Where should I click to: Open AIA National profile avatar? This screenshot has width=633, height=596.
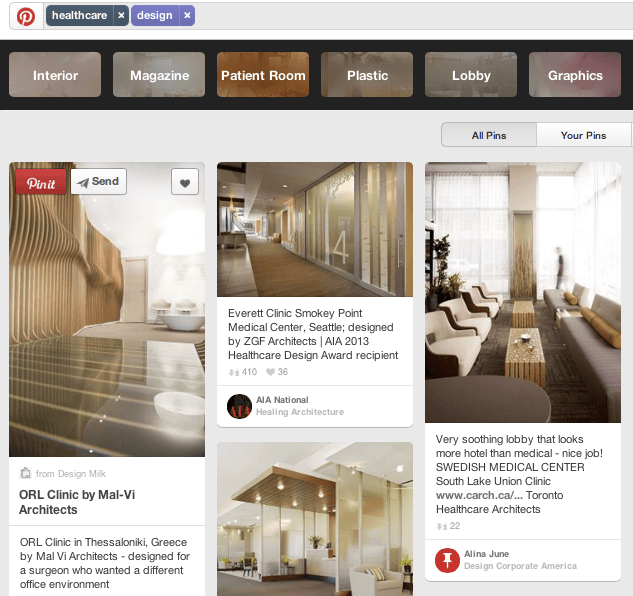239,406
